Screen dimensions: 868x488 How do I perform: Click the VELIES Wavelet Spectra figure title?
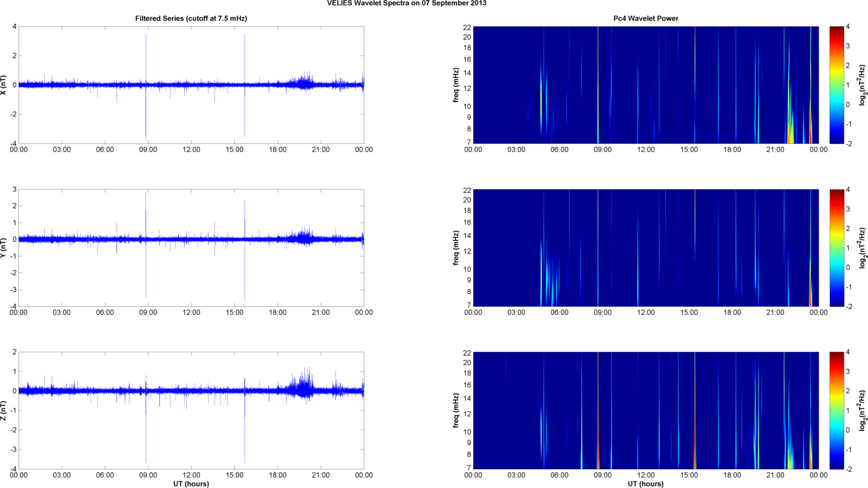406,3
